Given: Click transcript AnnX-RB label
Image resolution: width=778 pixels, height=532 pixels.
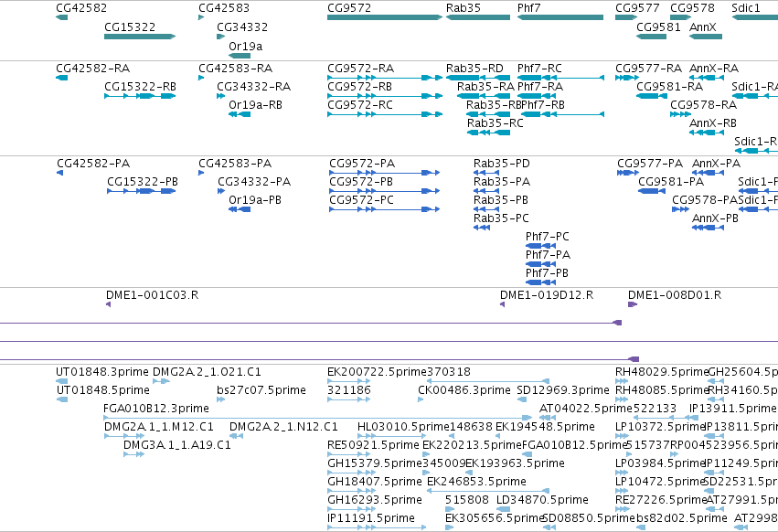Looking at the screenshot, I should pyautogui.click(x=713, y=123).
